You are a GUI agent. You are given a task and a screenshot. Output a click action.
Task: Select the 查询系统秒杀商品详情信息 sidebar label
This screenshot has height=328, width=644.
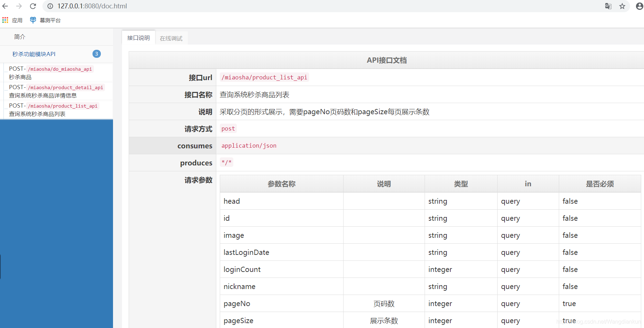click(x=43, y=96)
